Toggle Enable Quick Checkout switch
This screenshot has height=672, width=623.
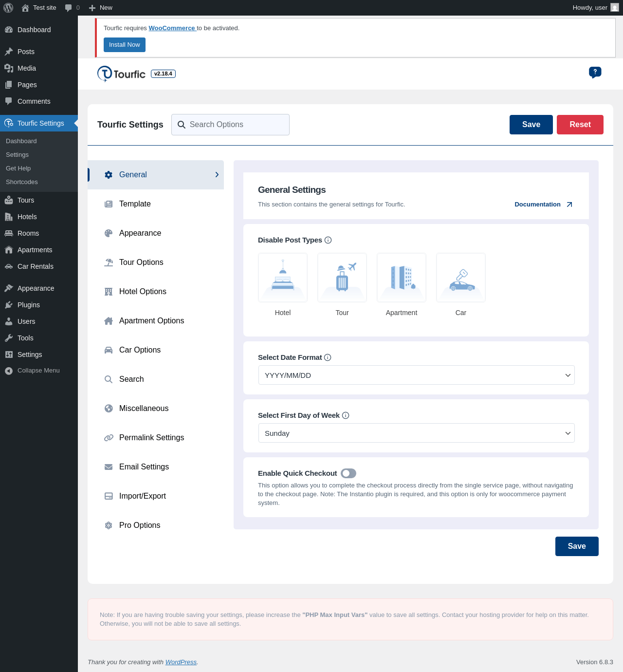click(348, 473)
